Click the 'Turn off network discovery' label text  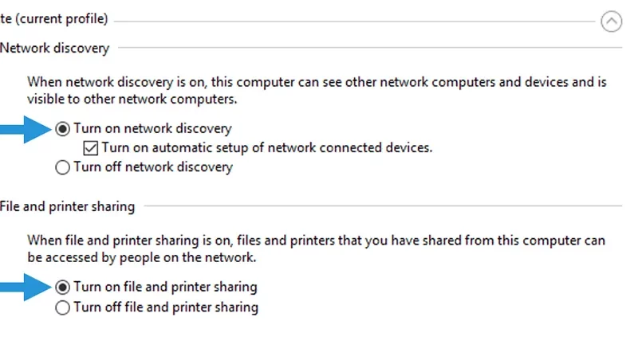coord(153,167)
